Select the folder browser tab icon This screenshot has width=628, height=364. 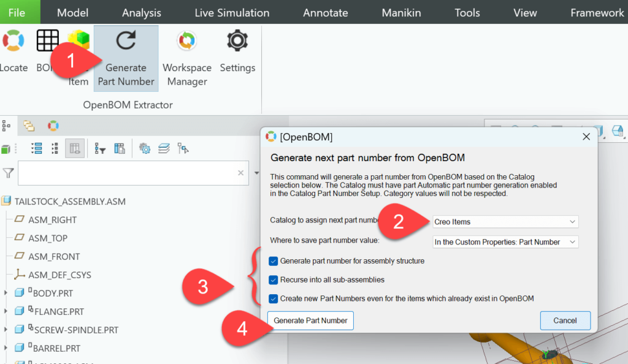click(x=29, y=126)
